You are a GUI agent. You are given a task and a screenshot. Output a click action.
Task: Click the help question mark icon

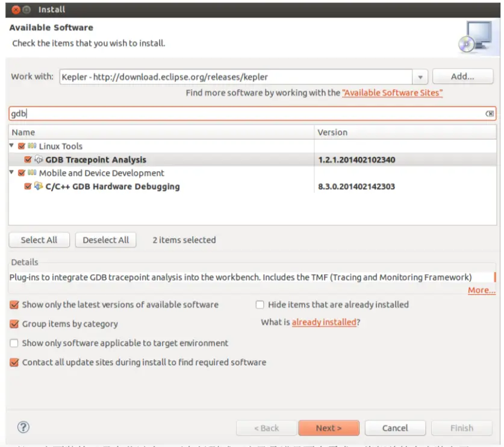pyautogui.click(x=23, y=427)
